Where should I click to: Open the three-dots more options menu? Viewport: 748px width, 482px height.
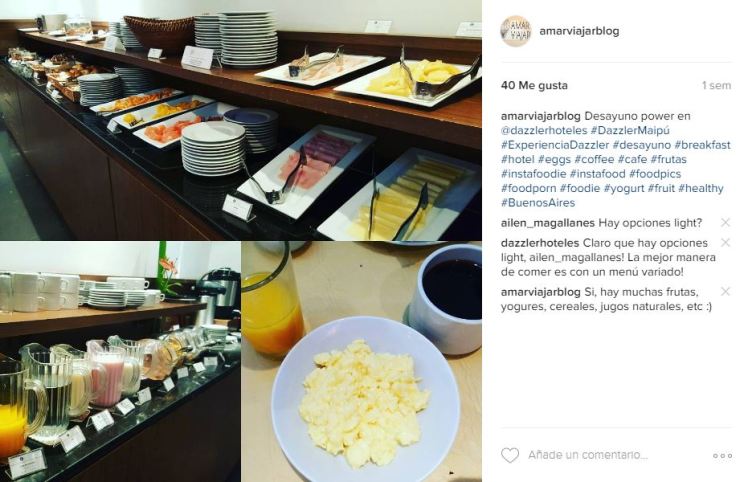[x=722, y=456]
